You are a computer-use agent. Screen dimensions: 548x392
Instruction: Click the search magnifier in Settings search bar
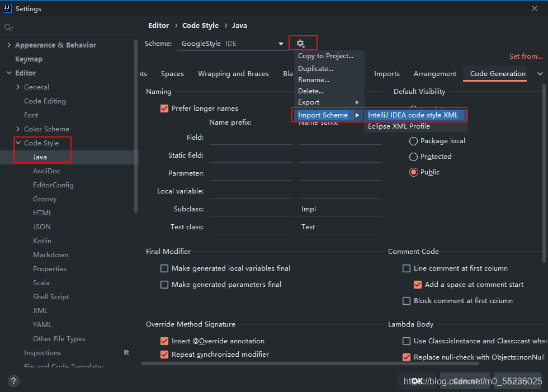[8, 26]
